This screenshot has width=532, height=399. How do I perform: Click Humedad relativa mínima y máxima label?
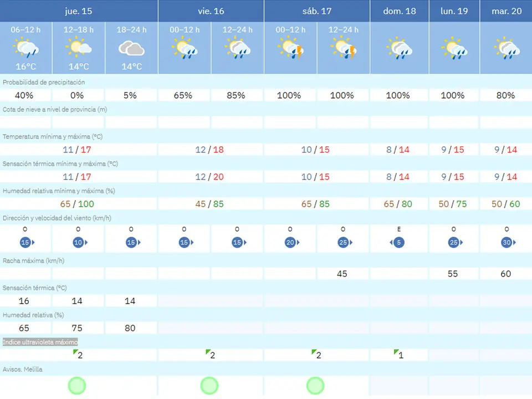point(59,191)
